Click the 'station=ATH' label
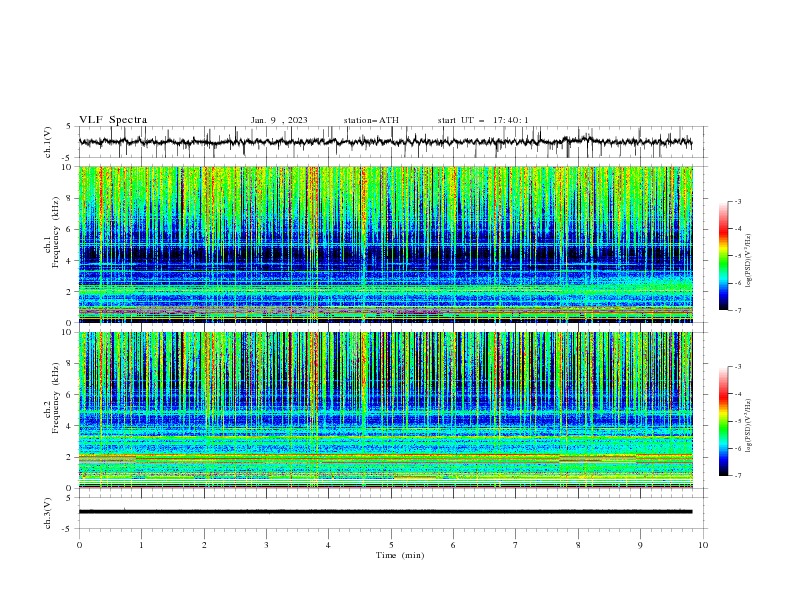 coord(371,120)
